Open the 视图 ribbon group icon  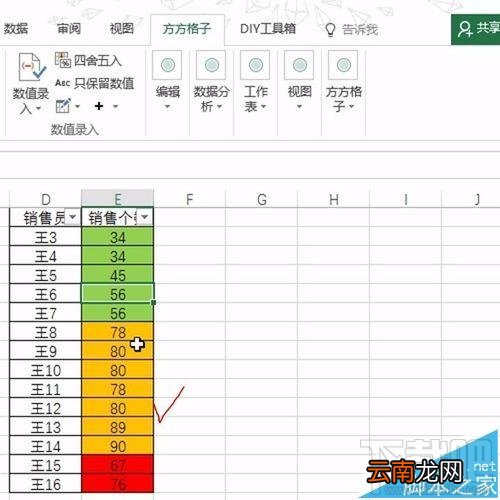click(x=299, y=65)
